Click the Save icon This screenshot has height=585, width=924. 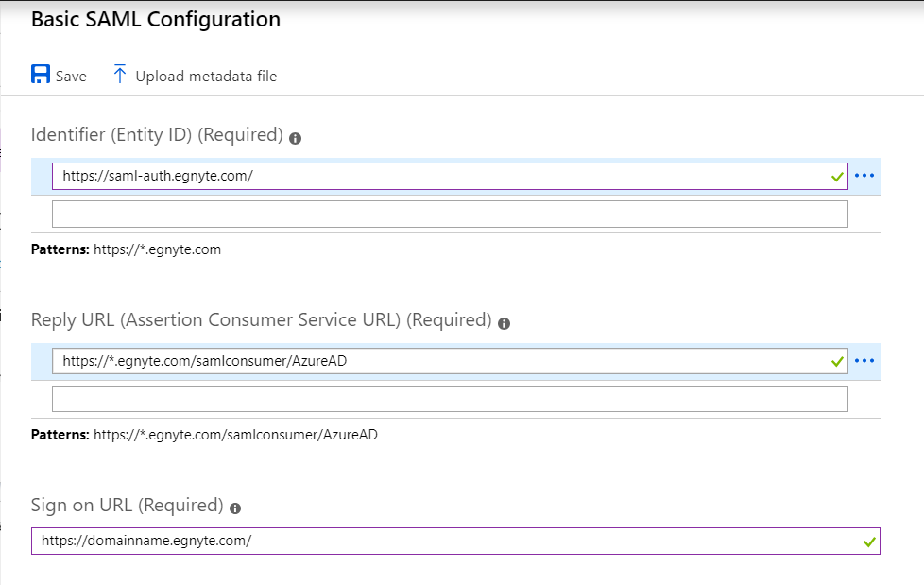(40, 74)
